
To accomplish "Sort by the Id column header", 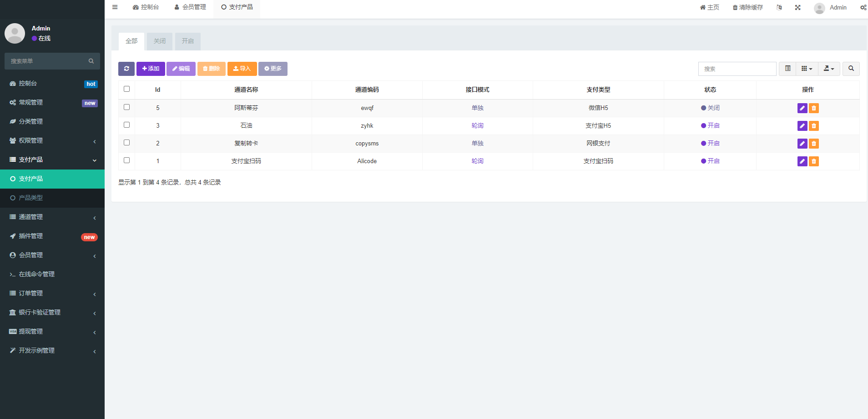I will coord(158,90).
